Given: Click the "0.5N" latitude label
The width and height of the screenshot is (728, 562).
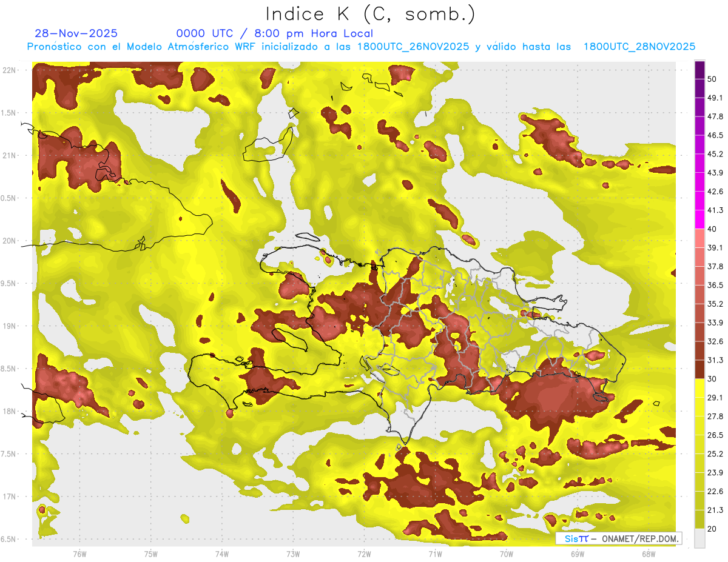Looking at the screenshot, I should pyautogui.click(x=8, y=198).
